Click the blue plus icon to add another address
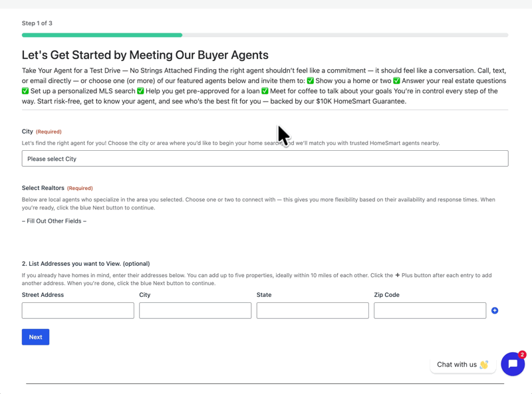 coord(494,310)
